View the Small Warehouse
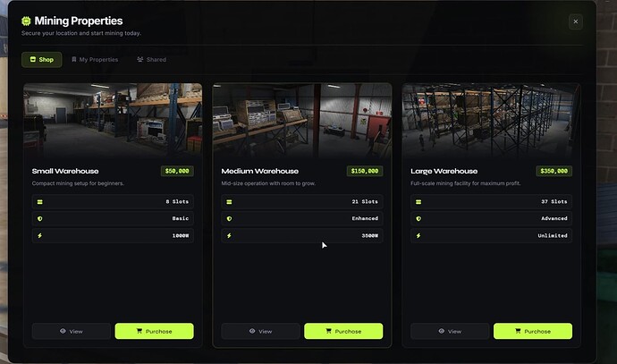Viewport: 617px width, 364px height. click(72, 331)
